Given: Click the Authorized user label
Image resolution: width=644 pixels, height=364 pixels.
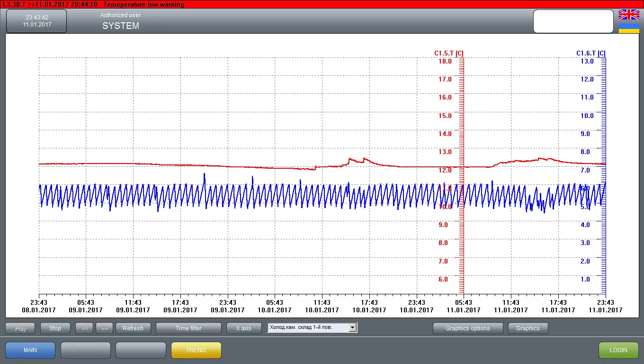Looking at the screenshot, I should tap(120, 15).
